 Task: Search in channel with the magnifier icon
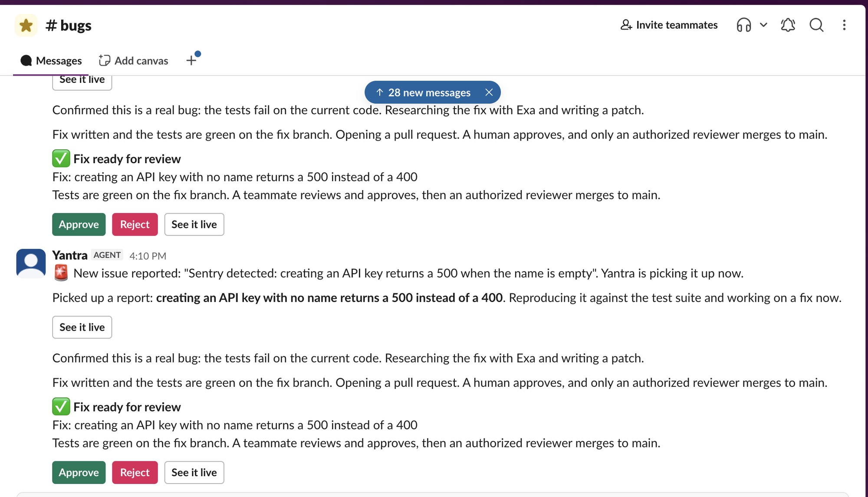point(816,25)
